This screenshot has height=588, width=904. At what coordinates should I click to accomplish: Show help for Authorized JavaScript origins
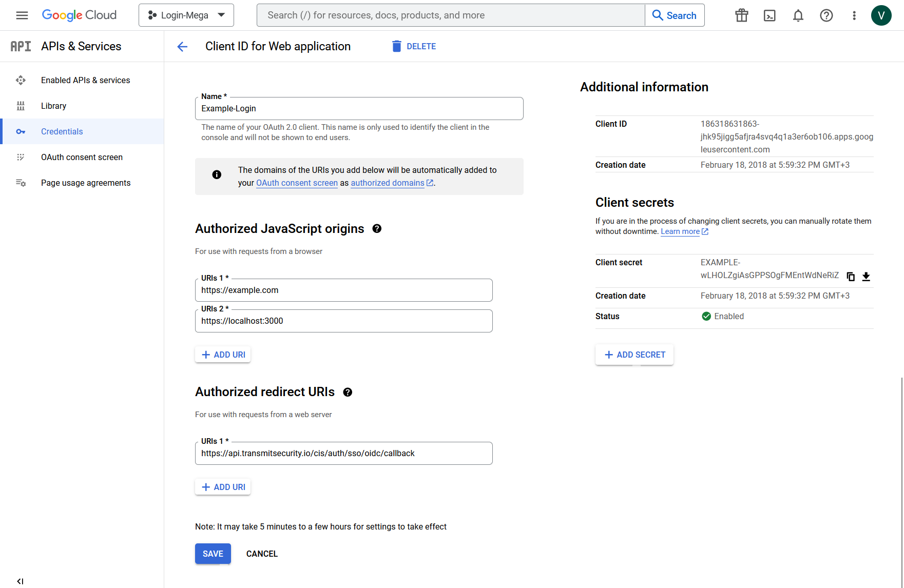377,229
